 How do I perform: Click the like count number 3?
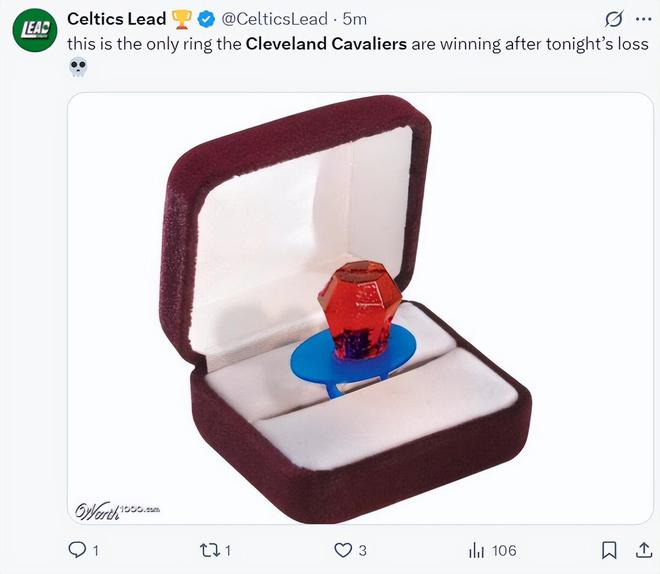[363, 550]
